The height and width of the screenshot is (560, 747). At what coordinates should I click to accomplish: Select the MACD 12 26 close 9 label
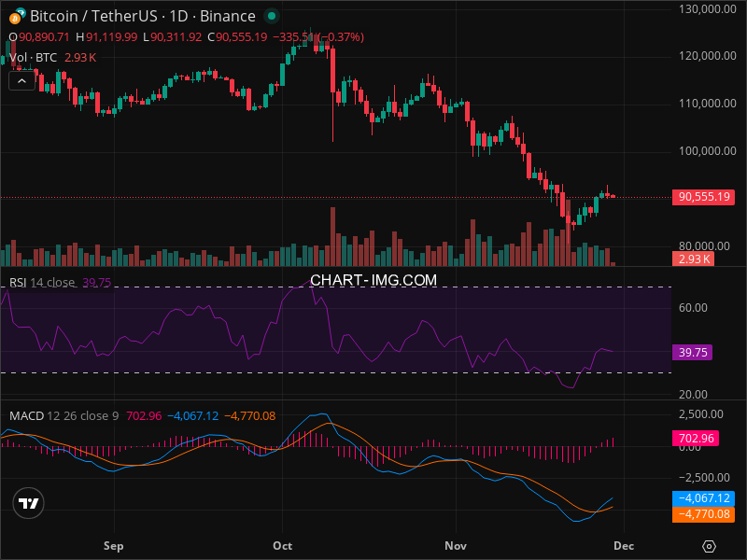(x=64, y=415)
